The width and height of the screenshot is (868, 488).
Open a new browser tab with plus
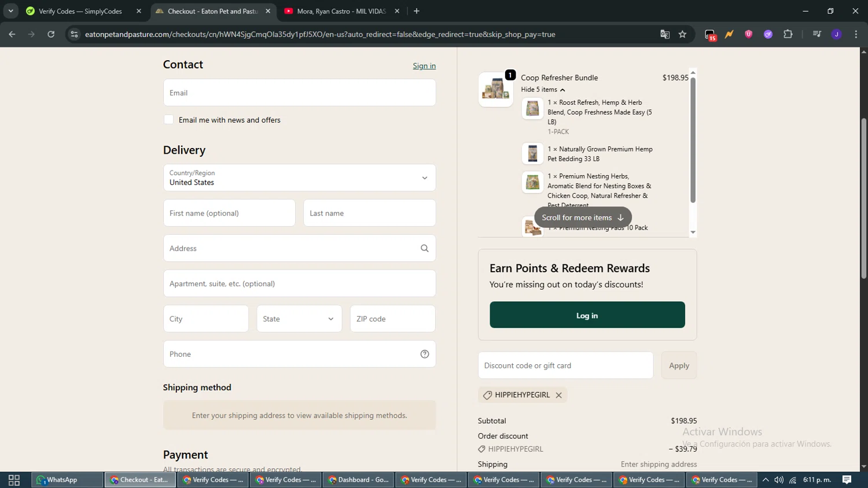coord(417,11)
